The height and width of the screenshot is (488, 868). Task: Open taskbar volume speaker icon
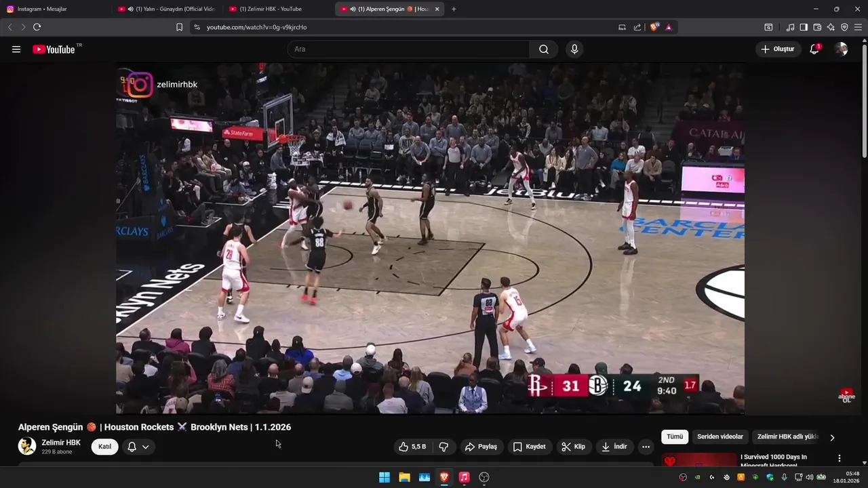(x=809, y=477)
